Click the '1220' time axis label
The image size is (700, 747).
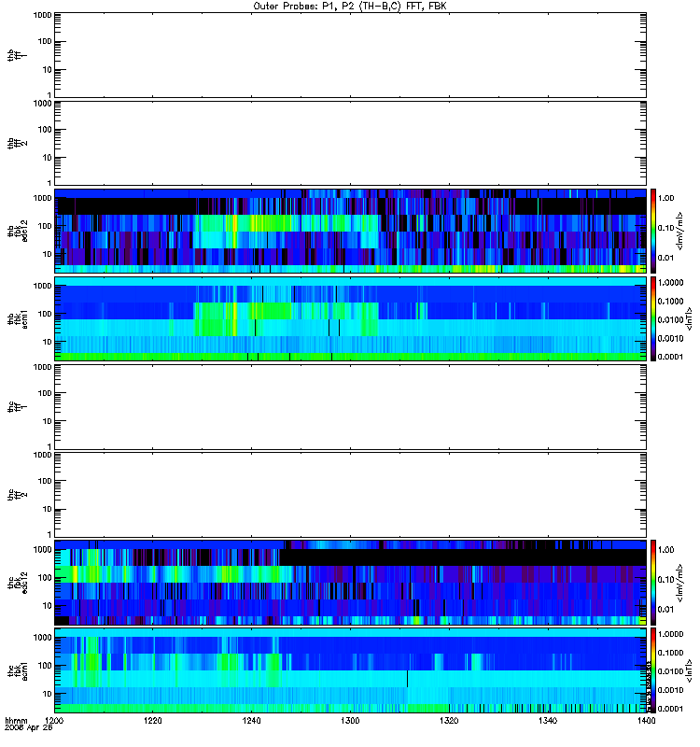coord(153,721)
